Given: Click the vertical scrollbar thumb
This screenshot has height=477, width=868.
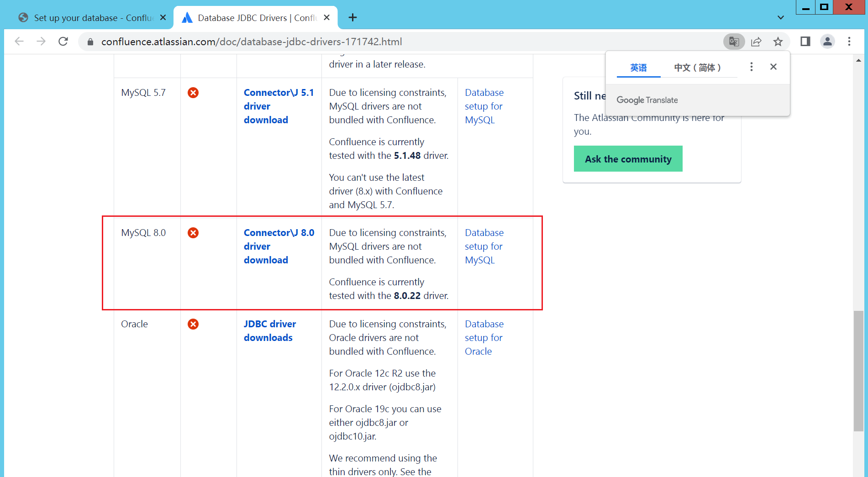Looking at the screenshot, I should (858, 371).
